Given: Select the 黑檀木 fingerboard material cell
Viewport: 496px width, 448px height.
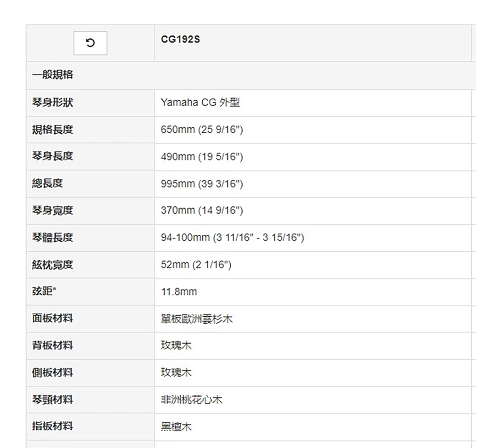Looking at the screenshot, I should tap(176, 427).
